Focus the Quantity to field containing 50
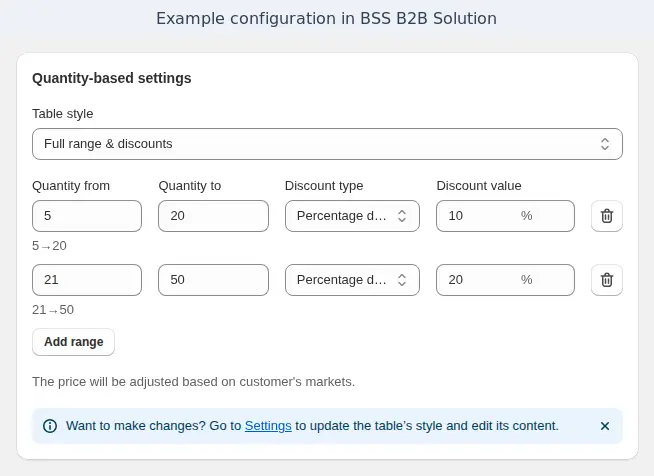This screenshot has height=476, width=654. 214,280
